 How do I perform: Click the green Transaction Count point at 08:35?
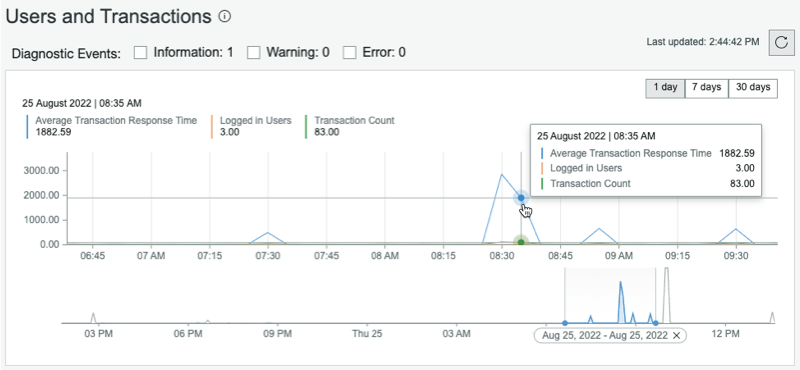(521, 242)
